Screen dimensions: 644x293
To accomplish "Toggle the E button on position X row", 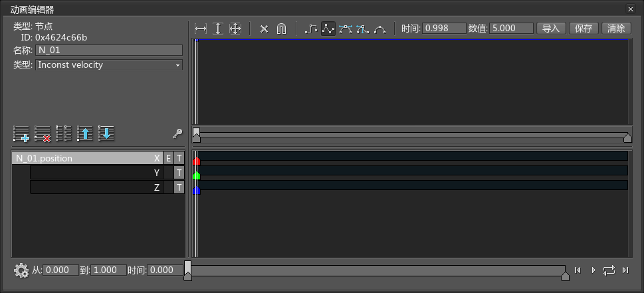I will (x=168, y=158).
